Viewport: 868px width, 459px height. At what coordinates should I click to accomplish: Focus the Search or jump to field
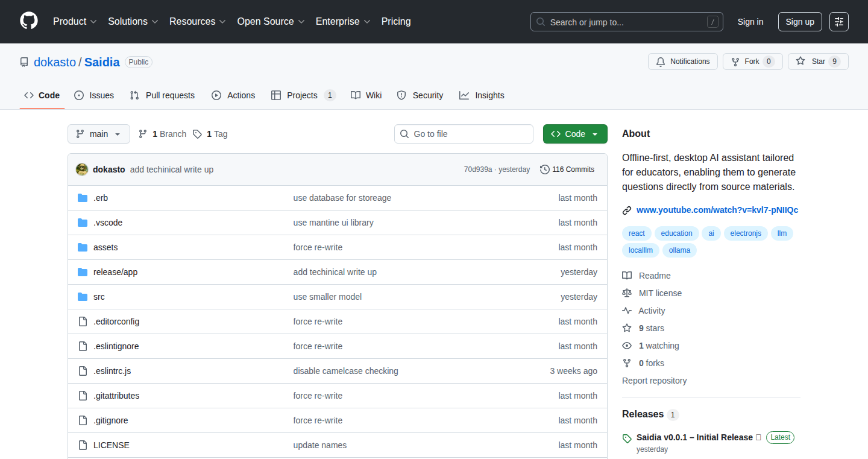coord(627,22)
